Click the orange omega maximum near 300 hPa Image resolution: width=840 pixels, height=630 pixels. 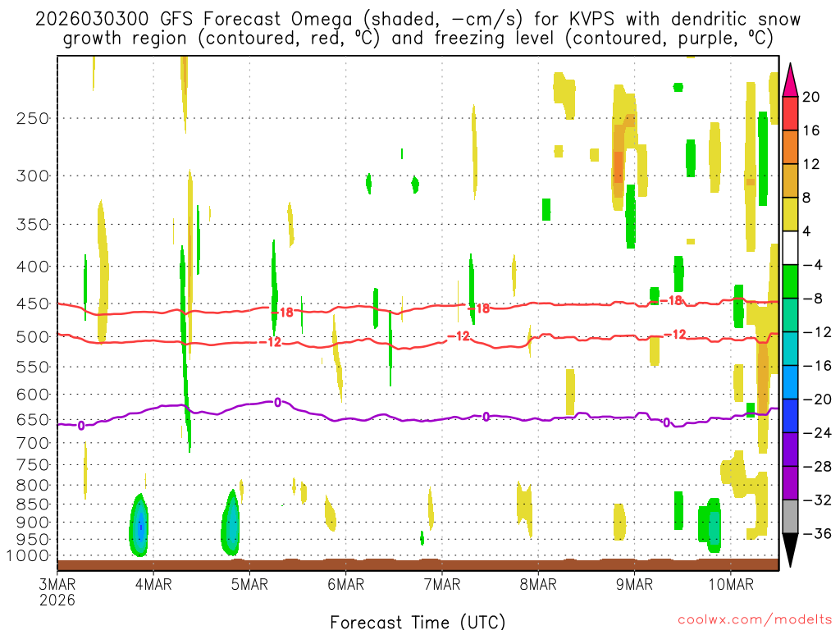[619, 167]
